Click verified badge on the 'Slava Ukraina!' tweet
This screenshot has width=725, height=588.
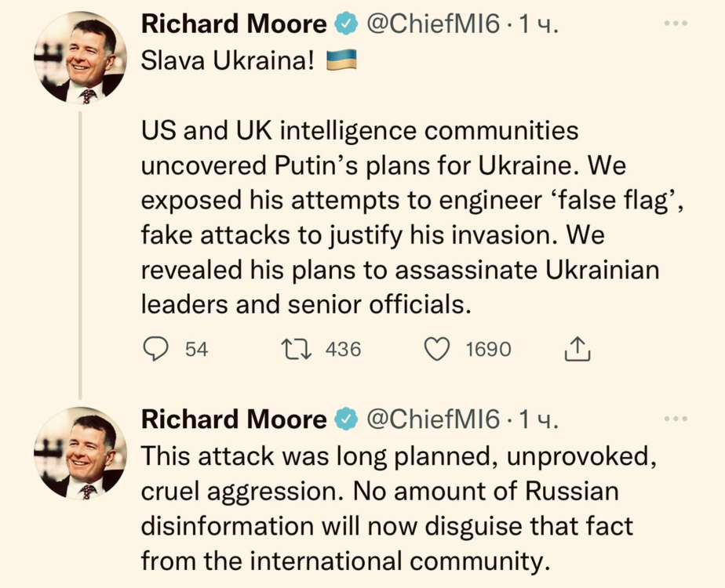pos(344,25)
